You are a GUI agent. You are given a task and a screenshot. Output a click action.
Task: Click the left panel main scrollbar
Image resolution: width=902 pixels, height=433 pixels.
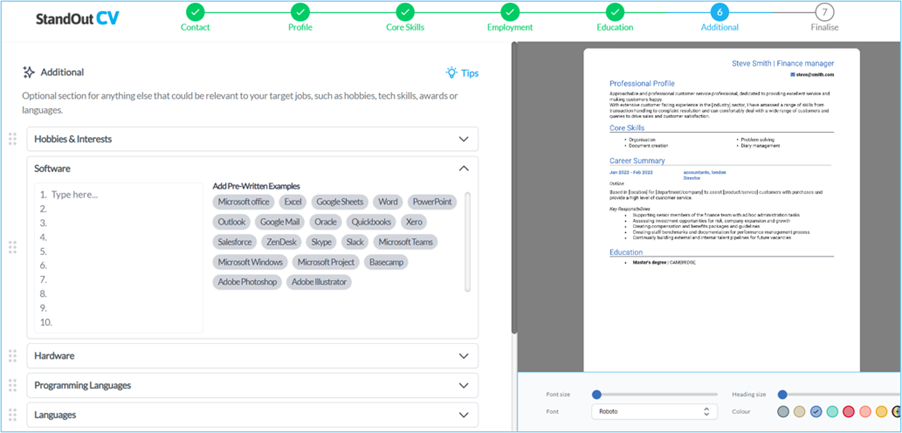click(514, 187)
